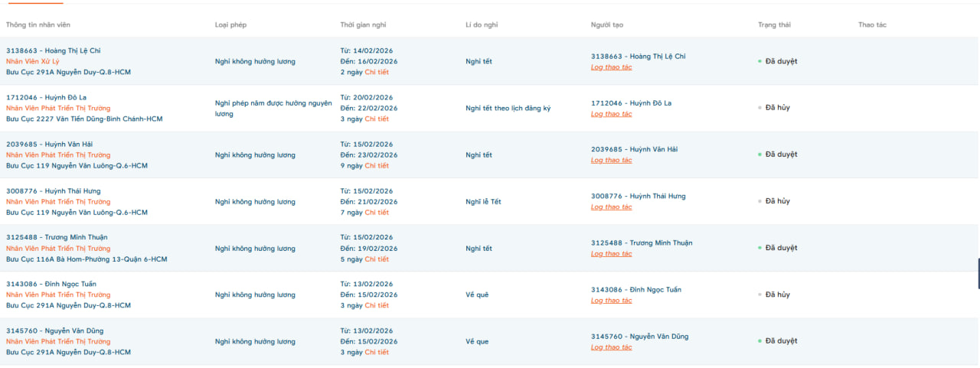View Log thao tác for Huỳnh Văn Hải
The height and width of the screenshot is (368, 980).
pyautogui.click(x=612, y=161)
